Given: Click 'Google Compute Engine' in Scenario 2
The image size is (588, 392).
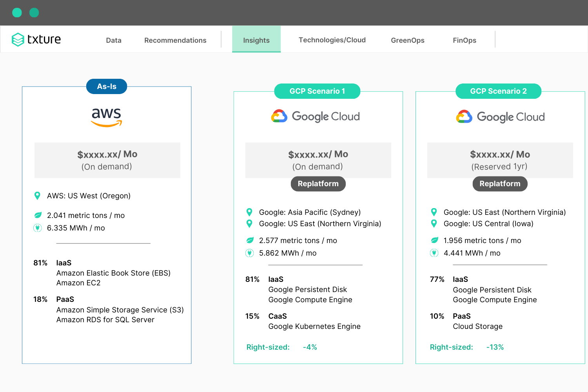Looking at the screenshot, I should 495,299.
